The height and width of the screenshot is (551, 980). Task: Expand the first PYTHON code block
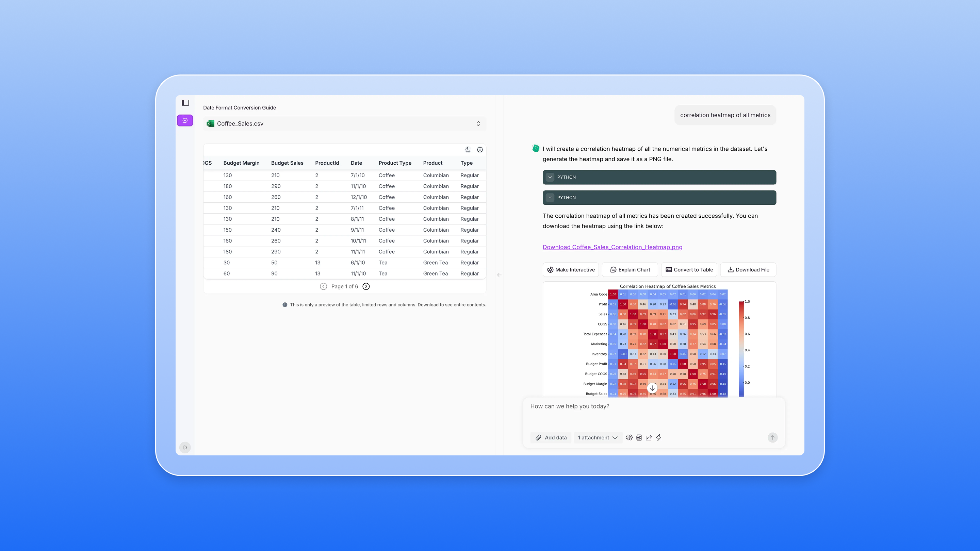tap(550, 177)
